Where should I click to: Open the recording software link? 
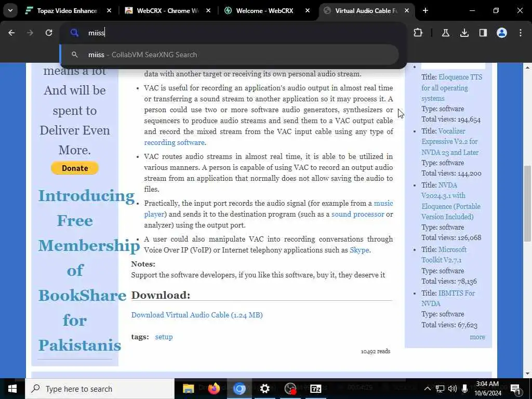pos(174,142)
